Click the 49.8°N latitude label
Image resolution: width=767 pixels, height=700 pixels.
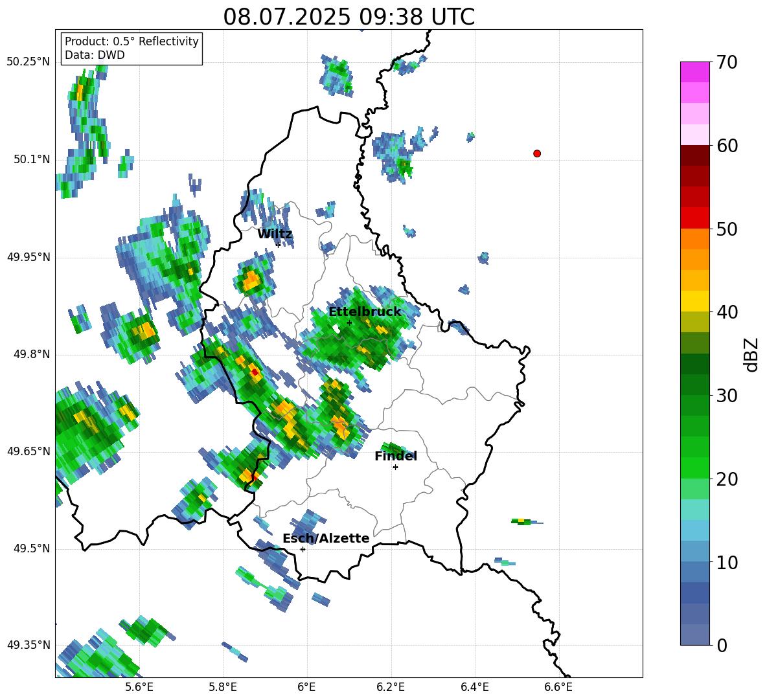tap(32, 354)
